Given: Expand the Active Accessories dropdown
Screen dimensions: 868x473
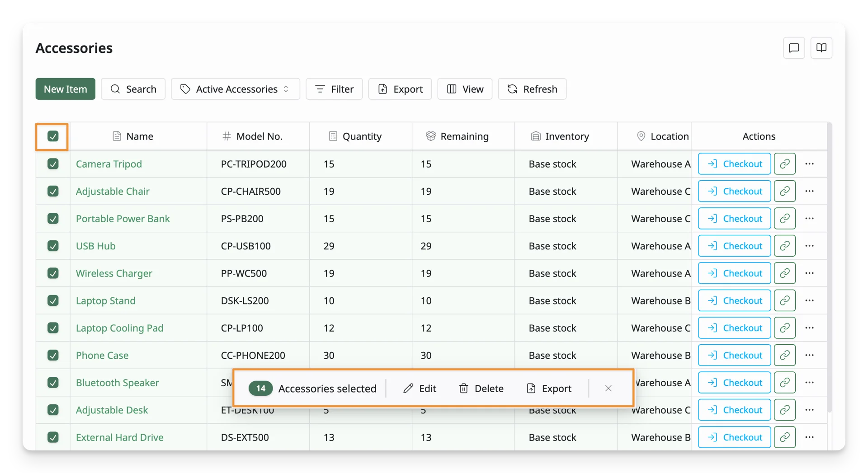Looking at the screenshot, I should coord(235,89).
